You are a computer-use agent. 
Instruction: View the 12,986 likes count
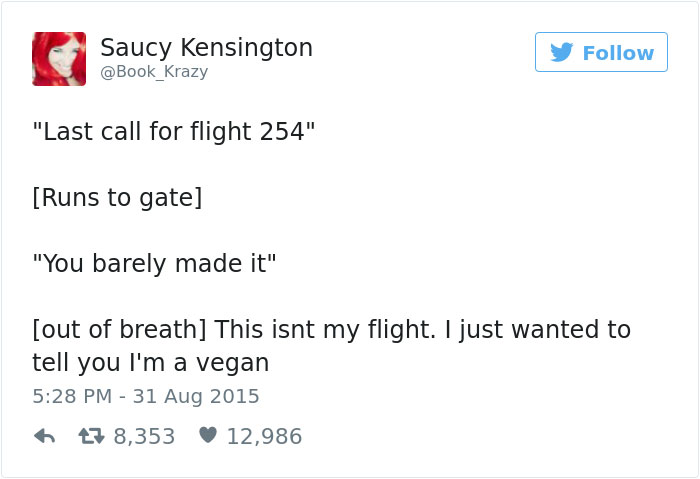point(264,436)
